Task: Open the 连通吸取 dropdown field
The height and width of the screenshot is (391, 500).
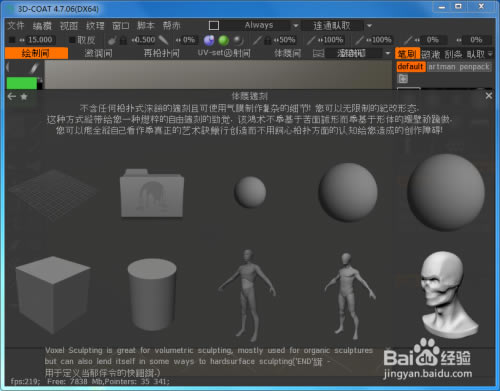Action: [x=332, y=25]
